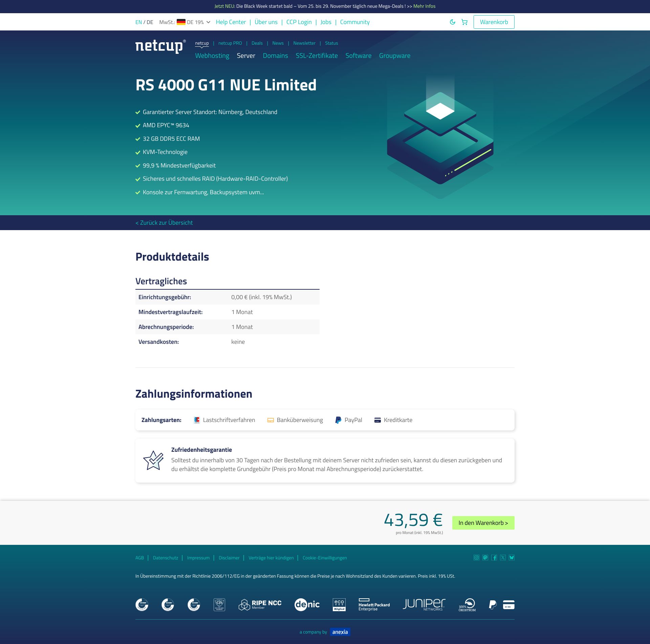Visit the Facebook page icon
This screenshot has height=644, width=650.
494,557
